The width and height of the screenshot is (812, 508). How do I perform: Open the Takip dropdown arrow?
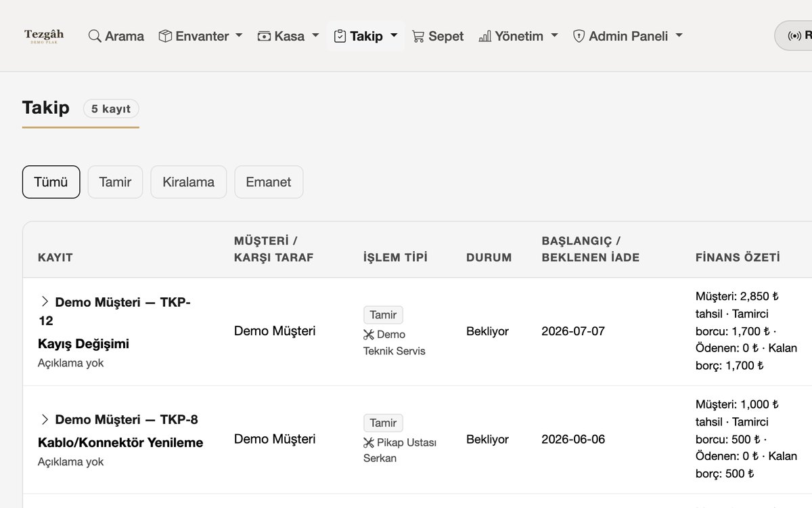click(394, 36)
